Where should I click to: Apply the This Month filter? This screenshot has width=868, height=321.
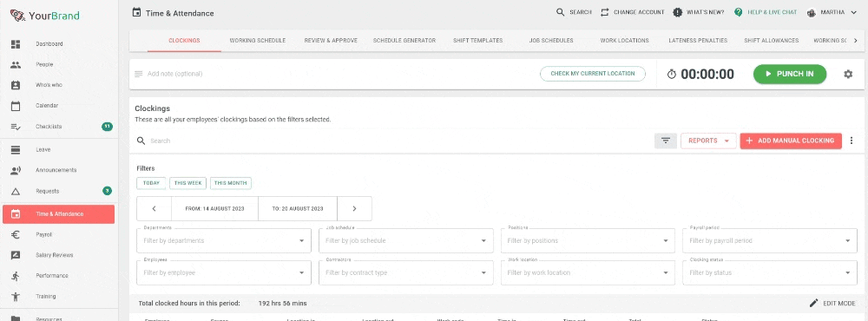[x=230, y=183]
